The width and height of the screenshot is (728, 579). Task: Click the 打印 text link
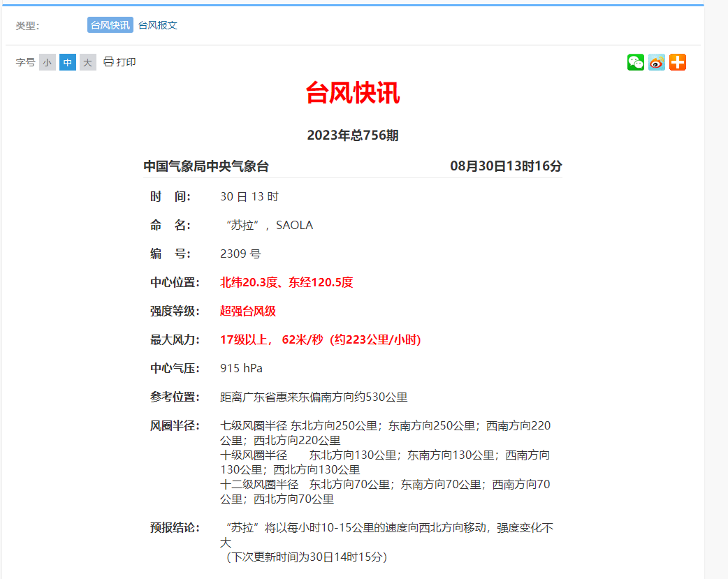(x=126, y=62)
